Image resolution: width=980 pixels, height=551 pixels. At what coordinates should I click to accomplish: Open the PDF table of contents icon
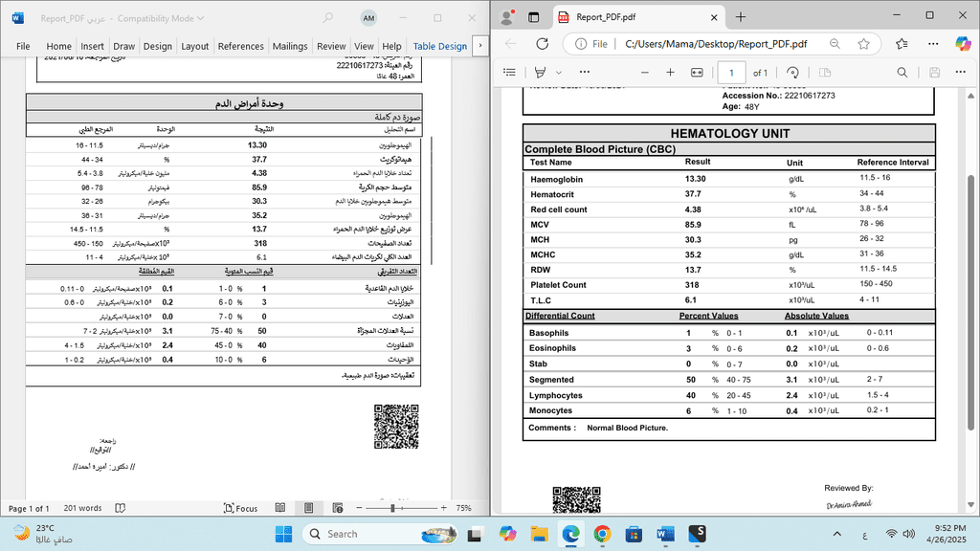pyautogui.click(x=509, y=73)
